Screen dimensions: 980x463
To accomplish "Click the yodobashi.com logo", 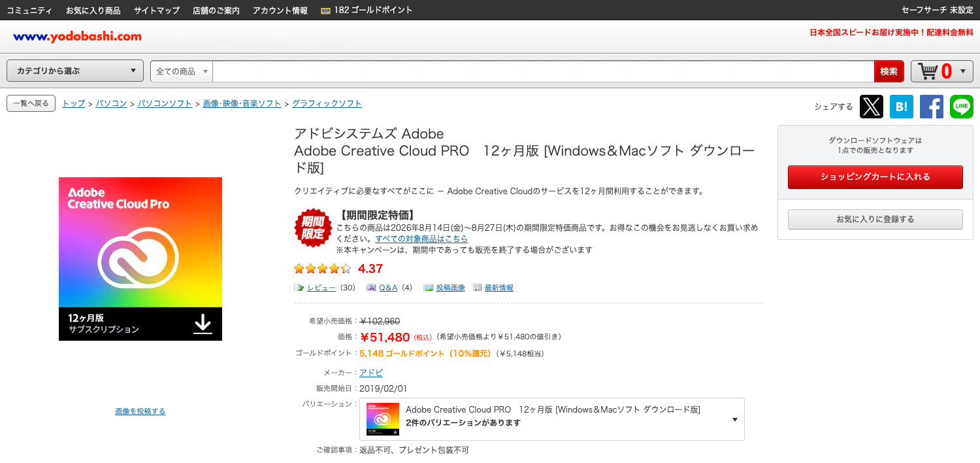I will point(77,37).
